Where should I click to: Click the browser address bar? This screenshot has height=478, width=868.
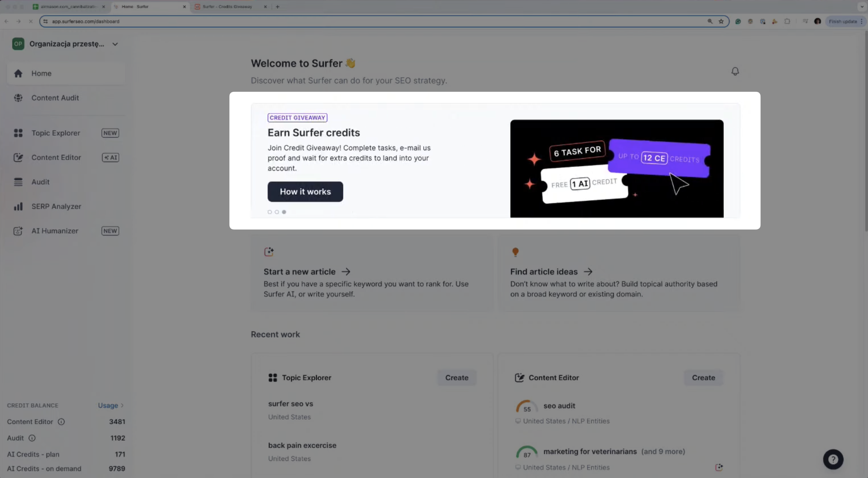(x=256, y=21)
